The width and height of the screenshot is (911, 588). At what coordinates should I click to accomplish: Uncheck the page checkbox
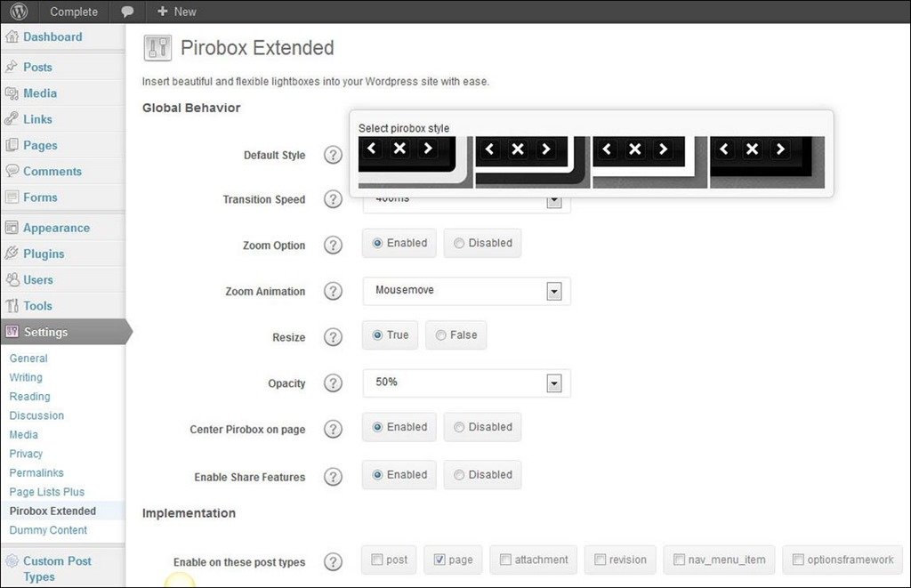point(439,560)
